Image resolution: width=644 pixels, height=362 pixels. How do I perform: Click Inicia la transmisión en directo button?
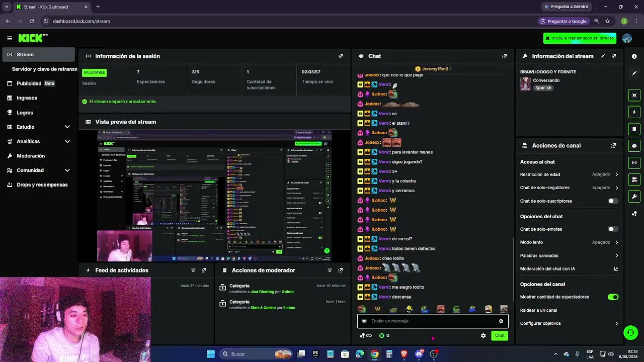pyautogui.click(x=580, y=38)
